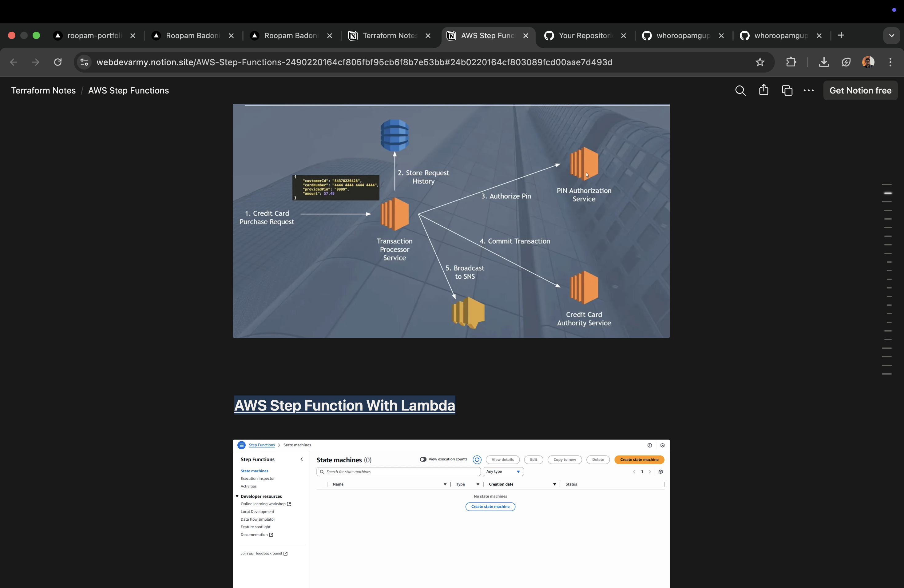
Task: Open the browser extensions puzzle icon
Action: coord(791,62)
